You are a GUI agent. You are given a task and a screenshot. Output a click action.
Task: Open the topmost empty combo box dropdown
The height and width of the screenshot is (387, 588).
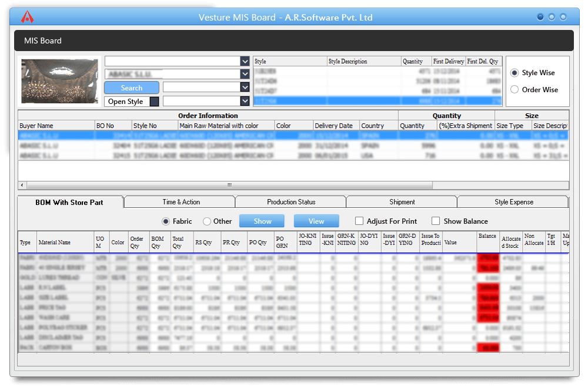[245, 61]
